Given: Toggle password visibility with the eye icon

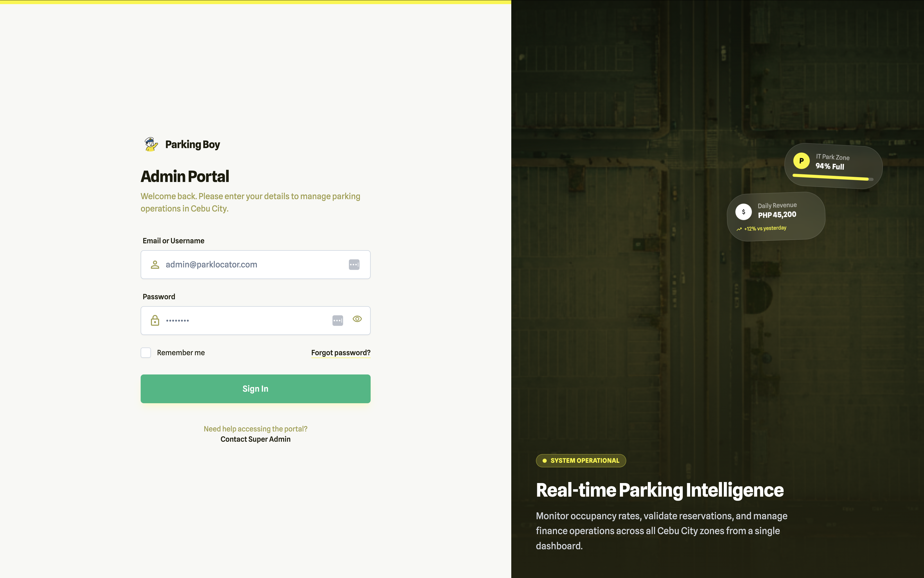Looking at the screenshot, I should click(x=357, y=319).
